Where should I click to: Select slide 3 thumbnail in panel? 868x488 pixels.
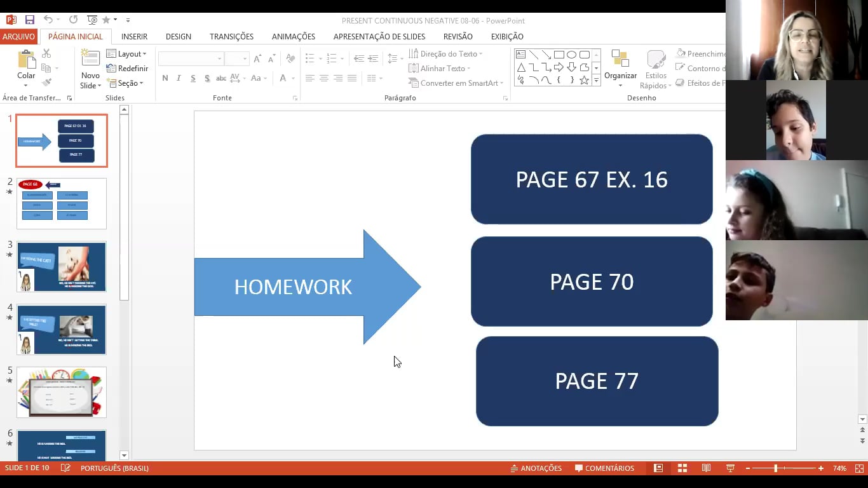click(x=62, y=267)
